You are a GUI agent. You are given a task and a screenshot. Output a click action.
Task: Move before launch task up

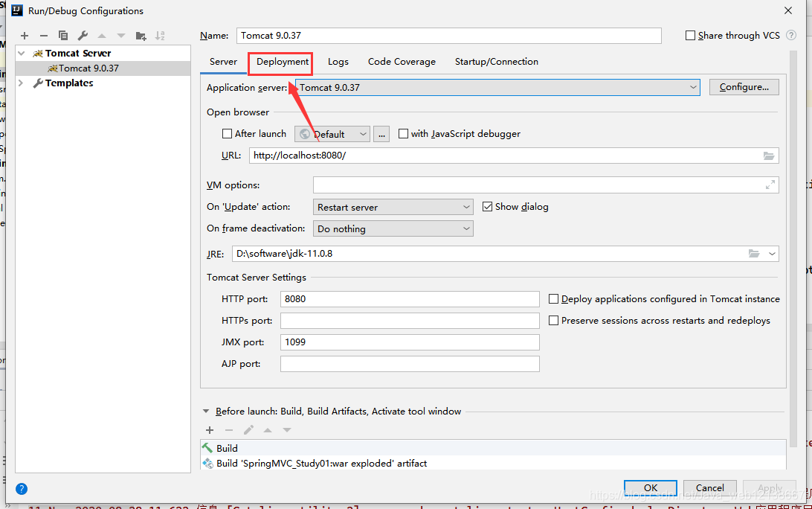tap(268, 430)
